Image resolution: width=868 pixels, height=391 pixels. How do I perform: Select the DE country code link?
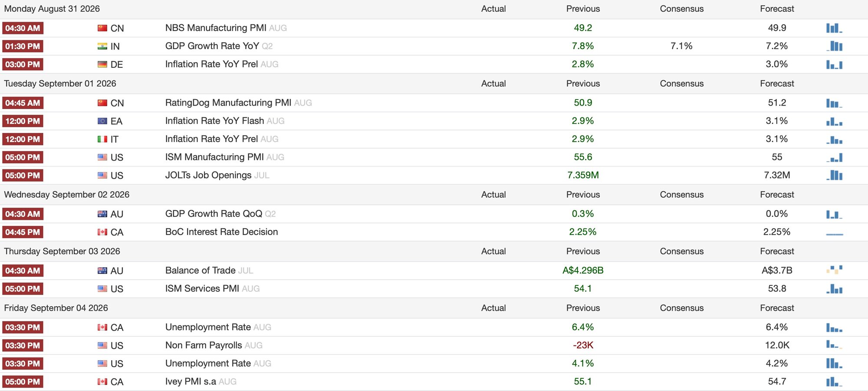117,65
